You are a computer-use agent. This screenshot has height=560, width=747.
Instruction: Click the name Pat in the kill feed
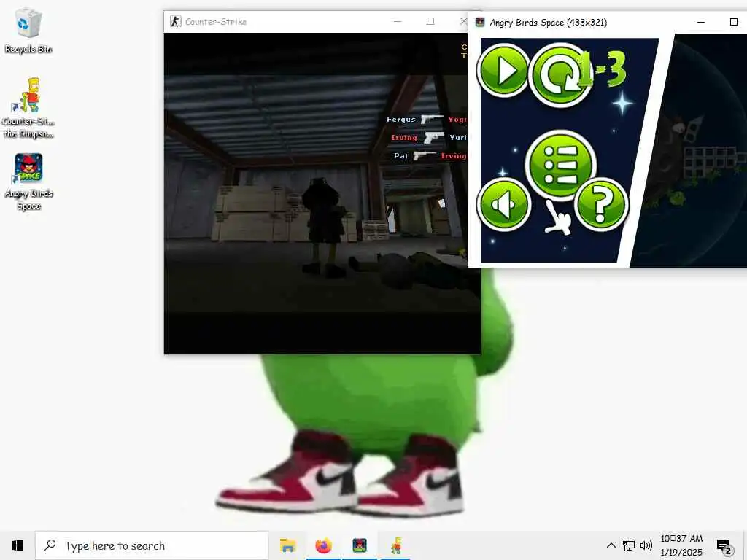tap(401, 156)
